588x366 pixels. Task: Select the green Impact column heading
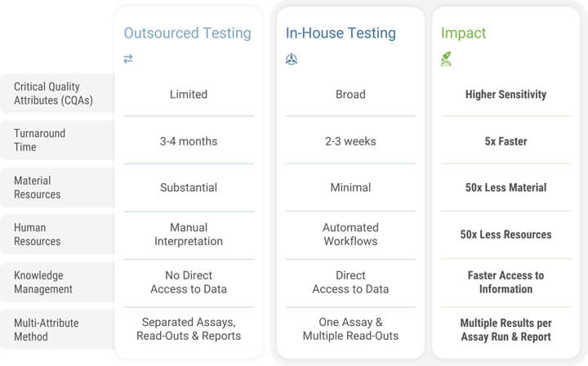point(463,33)
